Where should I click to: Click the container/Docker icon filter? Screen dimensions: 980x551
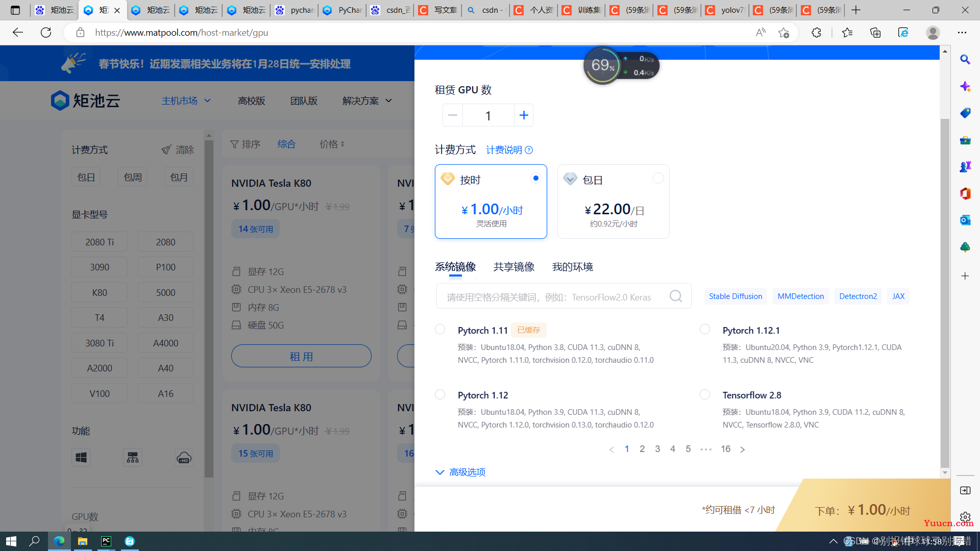pyautogui.click(x=133, y=458)
